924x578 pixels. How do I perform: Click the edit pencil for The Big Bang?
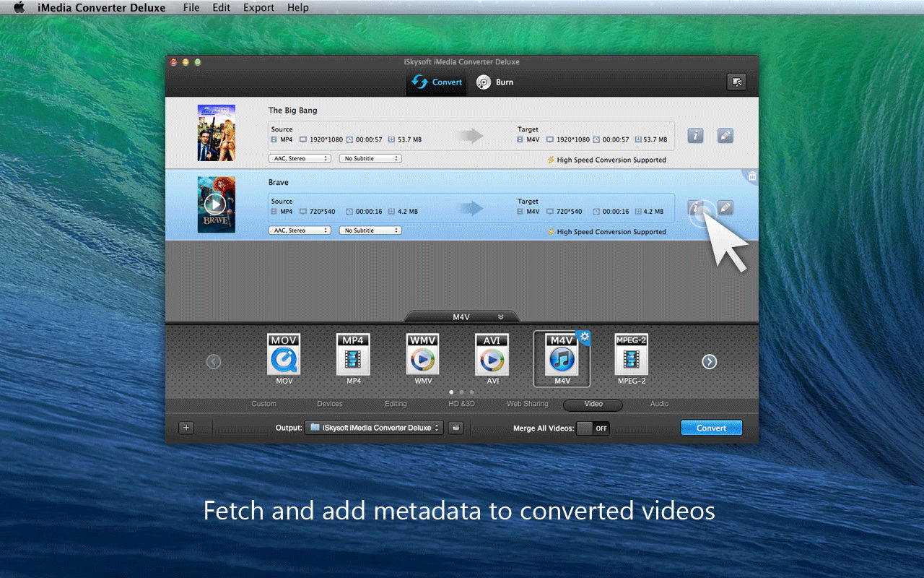pyautogui.click(x=725, y=136)
